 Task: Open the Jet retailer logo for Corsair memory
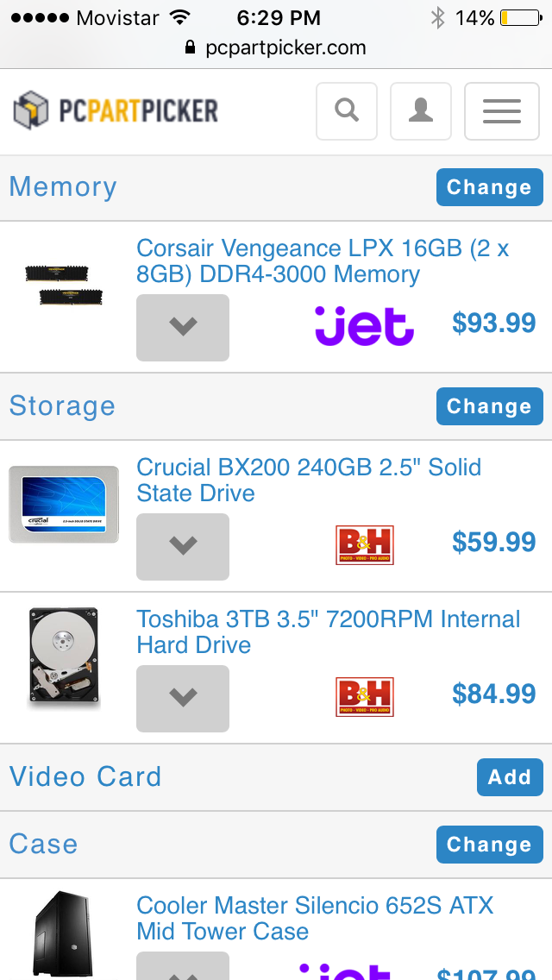click(x=364, y=325)
